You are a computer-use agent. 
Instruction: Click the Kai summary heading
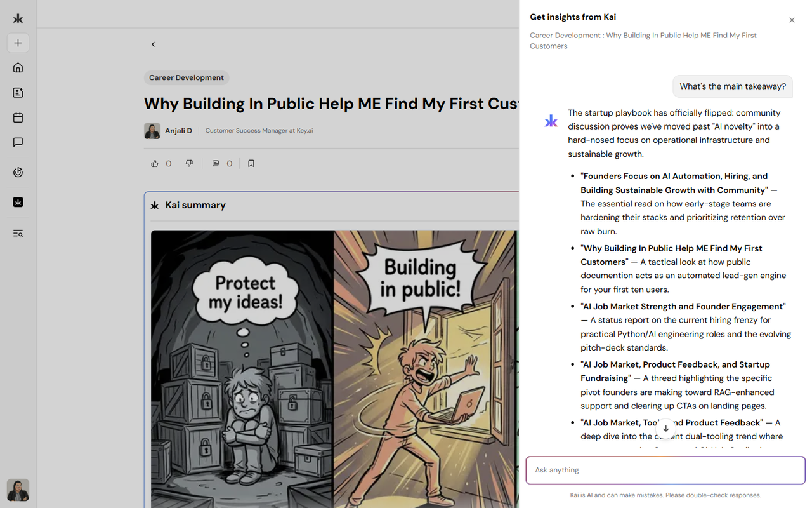click(x=195, y=205)
